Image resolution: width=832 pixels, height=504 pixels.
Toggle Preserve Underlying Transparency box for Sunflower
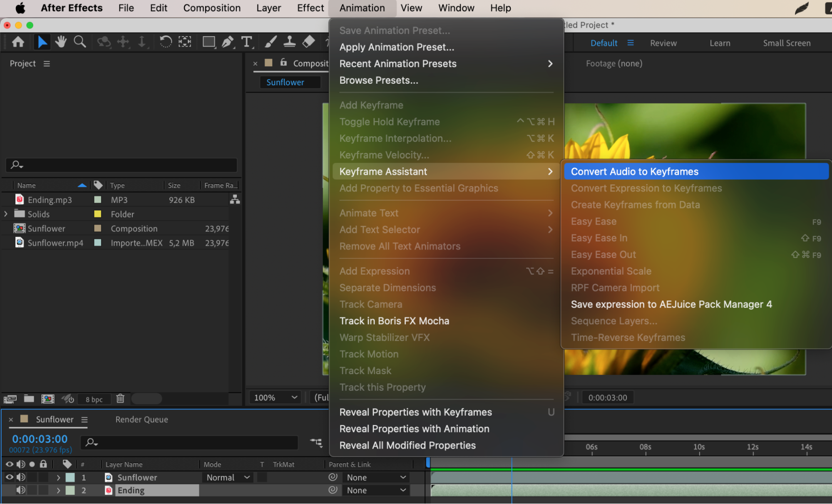262,477
